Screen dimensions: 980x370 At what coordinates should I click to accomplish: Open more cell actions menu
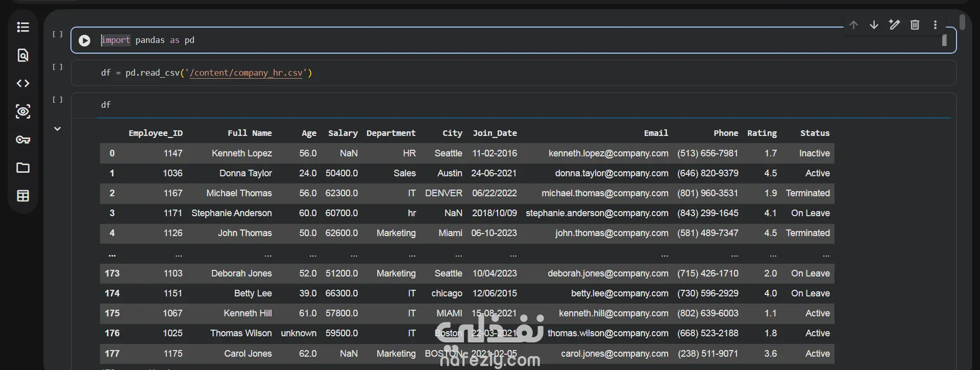tap(935, 25)
